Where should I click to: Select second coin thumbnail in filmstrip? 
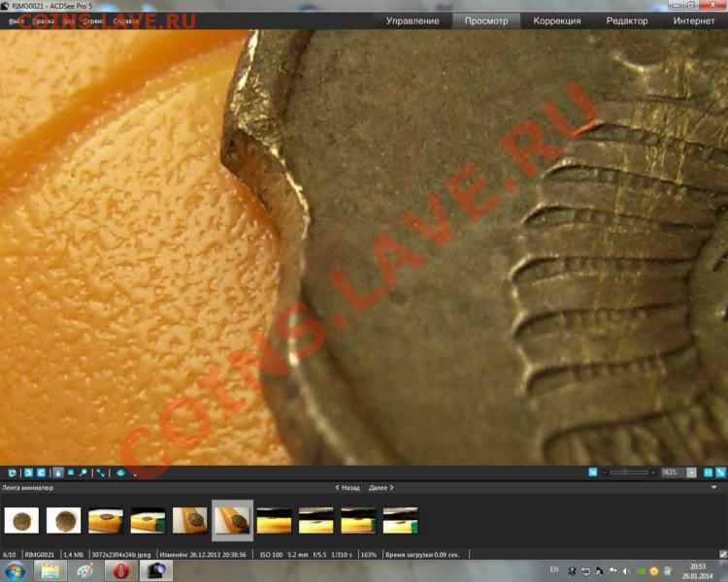click(x=64, y=520)
